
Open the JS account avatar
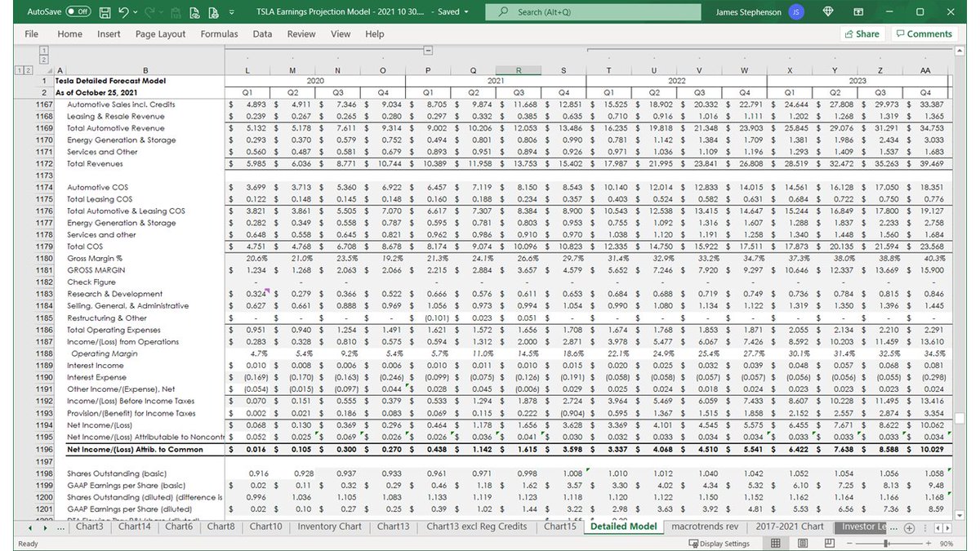pos(796,12)
